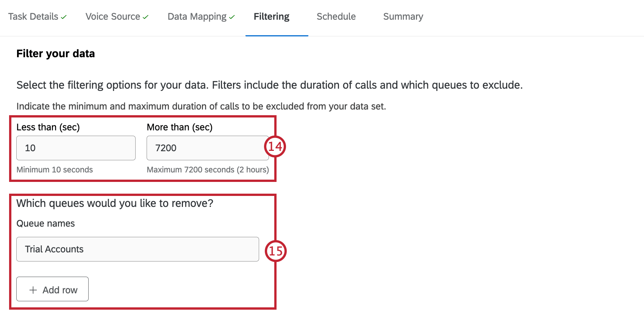Viewport: 644px width, 310px height.
Task: Select the Voice Source tab
Action: pos(113,17)
